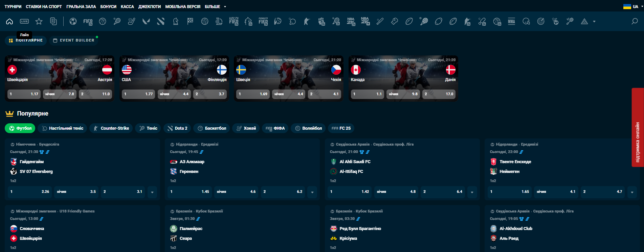Open ТУРНІРИ menu item
The image size is (644, 252).
13,6
